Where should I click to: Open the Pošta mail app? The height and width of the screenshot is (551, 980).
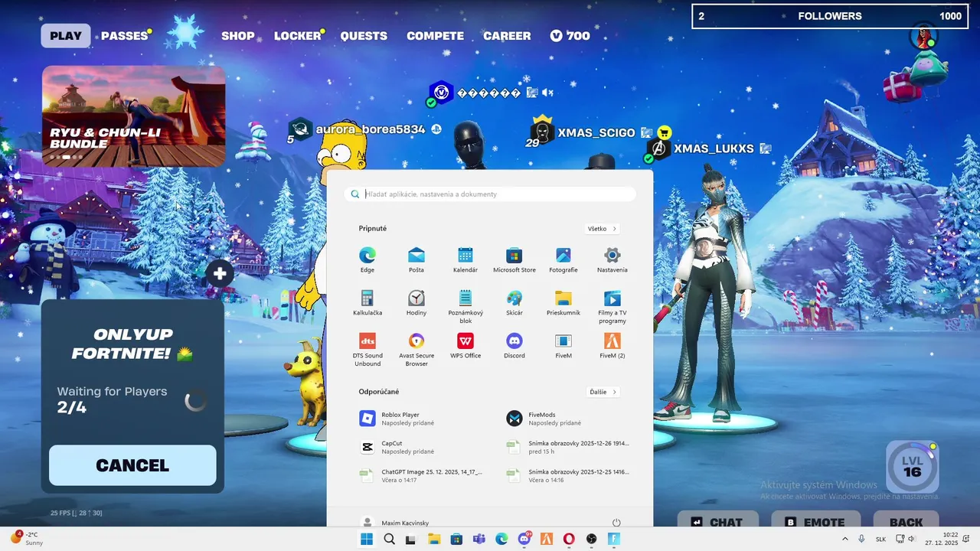416,259
